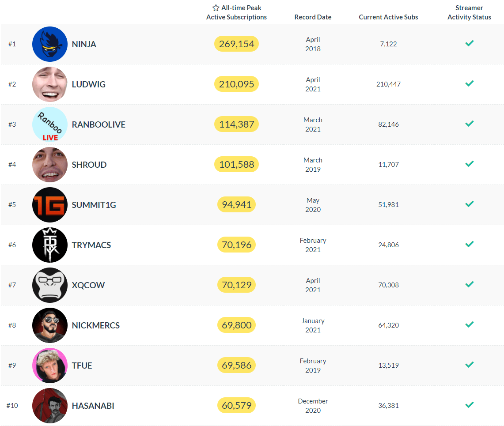Select Nickmercs avatar picture
The width and height of the screenshot is (504, 426).
(50, 325)
